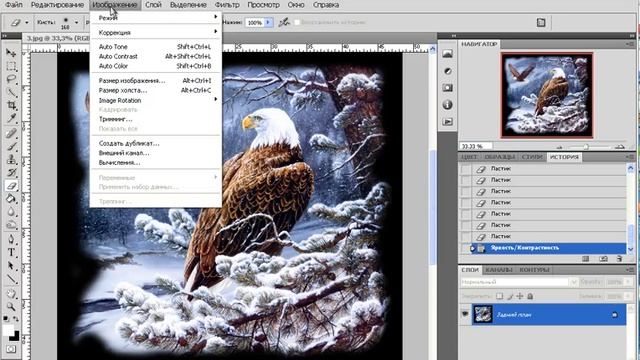Select the Line tool
640x360 pixels.
11,279
